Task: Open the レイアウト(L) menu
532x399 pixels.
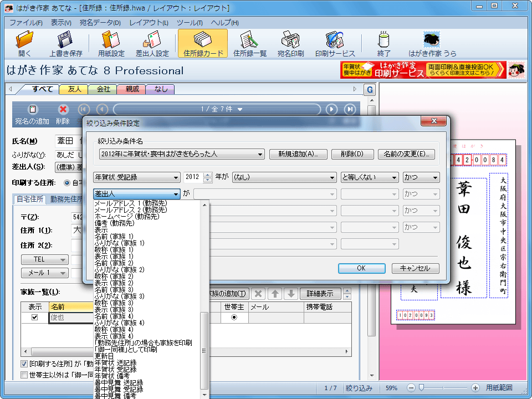Action: [x=149, y=23]
